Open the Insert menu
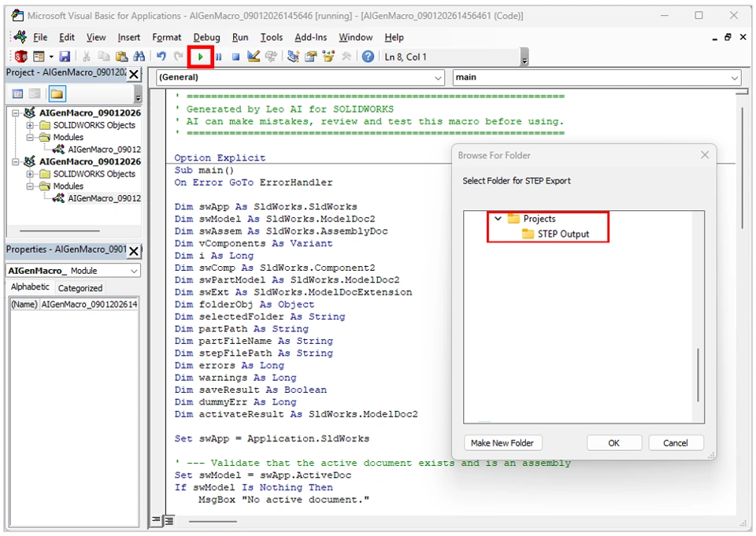The height and width of the screenshot is (536, 756). coord(128,37)
